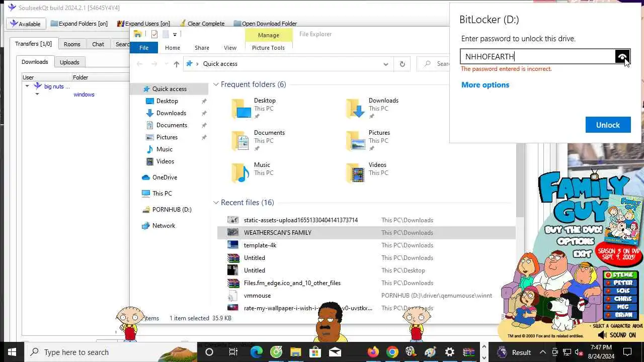Click the 'windows' folder entry in Soulseek
The image size is (644, 362).
(x=84, y=95)
